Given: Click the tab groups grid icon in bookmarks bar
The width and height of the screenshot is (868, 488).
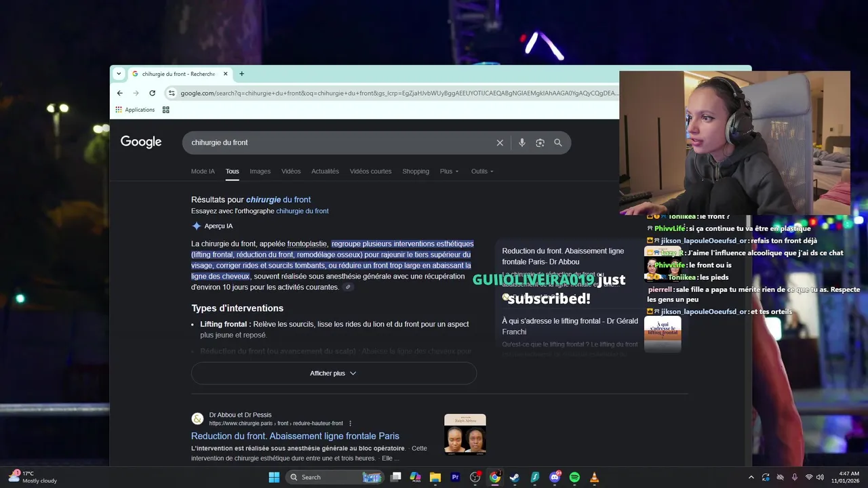Looking at the screenshot, I should click(x=165, y=110).
